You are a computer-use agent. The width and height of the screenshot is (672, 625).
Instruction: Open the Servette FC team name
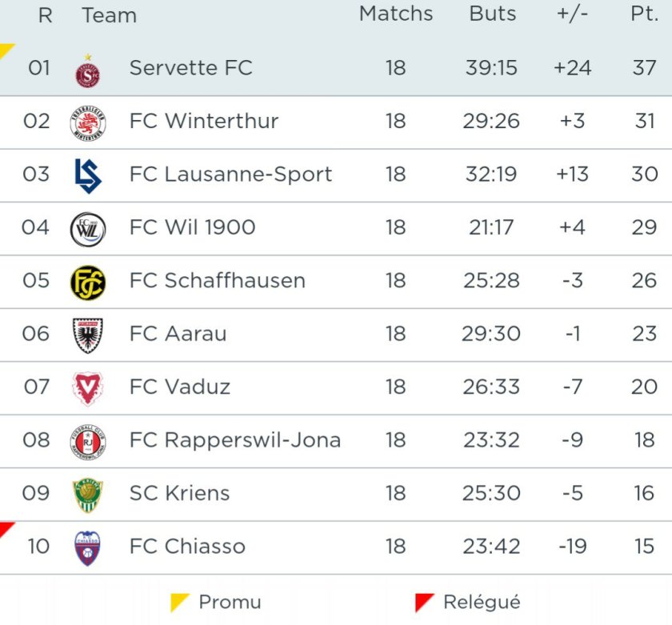(x=190, y=68)
